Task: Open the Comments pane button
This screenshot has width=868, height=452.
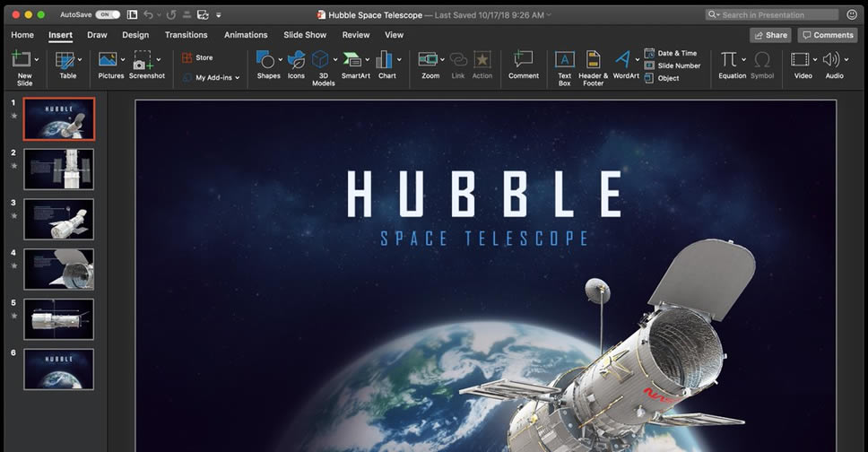Action: coord(827,35)
